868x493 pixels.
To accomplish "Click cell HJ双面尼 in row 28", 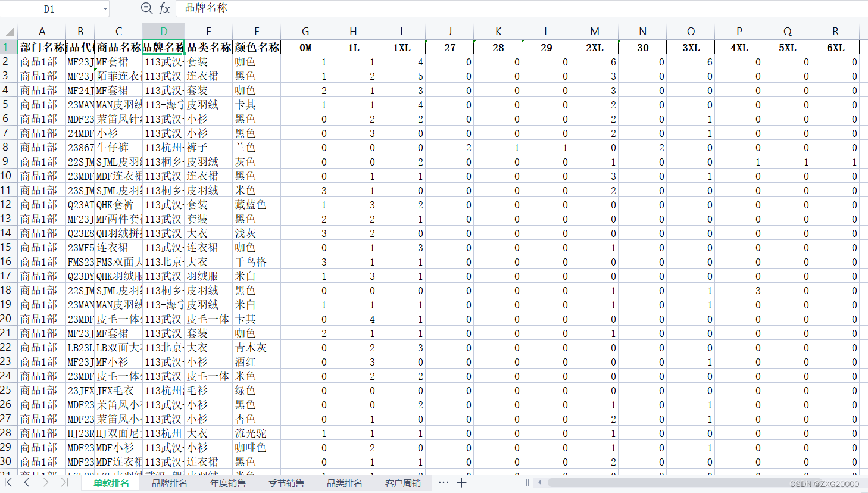I will 118,433.
